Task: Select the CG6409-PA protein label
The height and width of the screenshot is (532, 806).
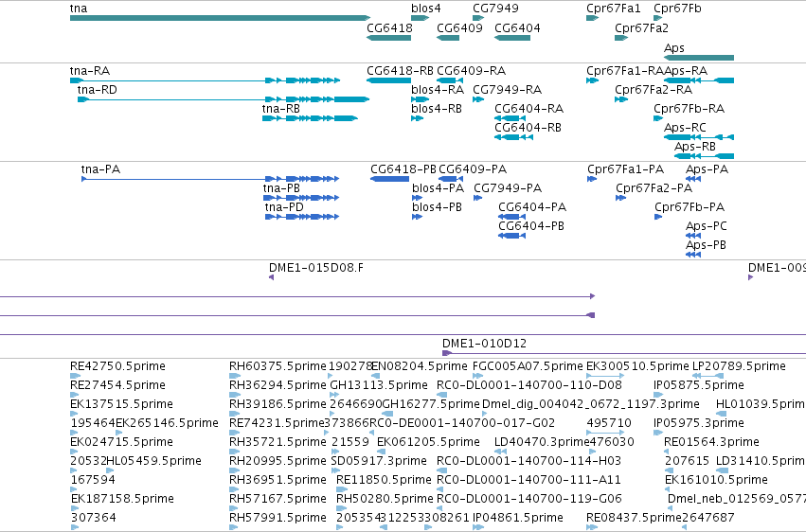Action: 473,168
